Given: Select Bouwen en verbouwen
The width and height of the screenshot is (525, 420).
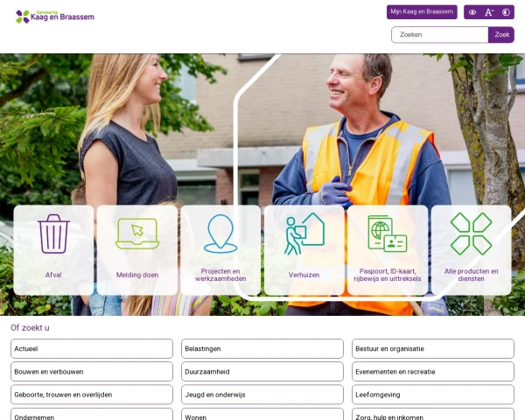Looking at the screenshot, I should pyautogui.click(x=92, y=372).
